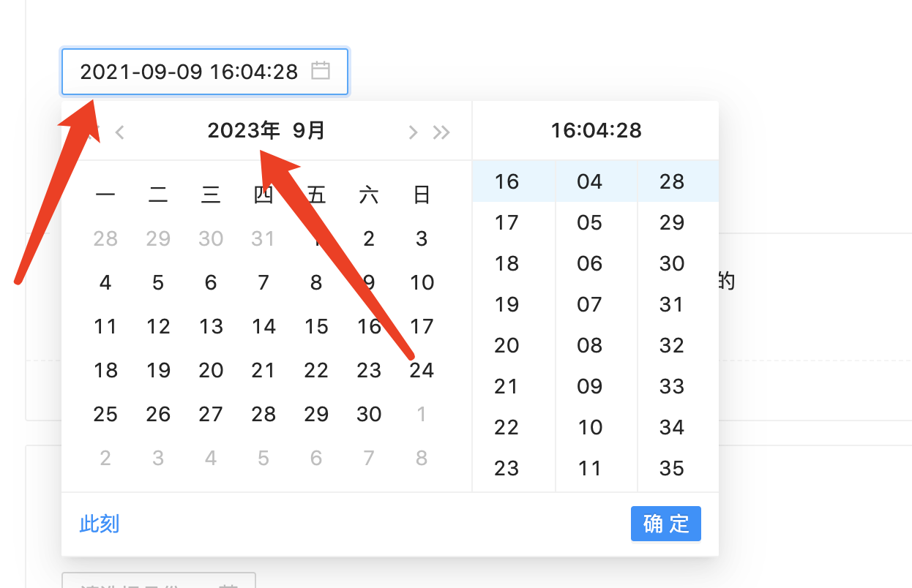Jump to next year via double chevron

pos(441,132)
